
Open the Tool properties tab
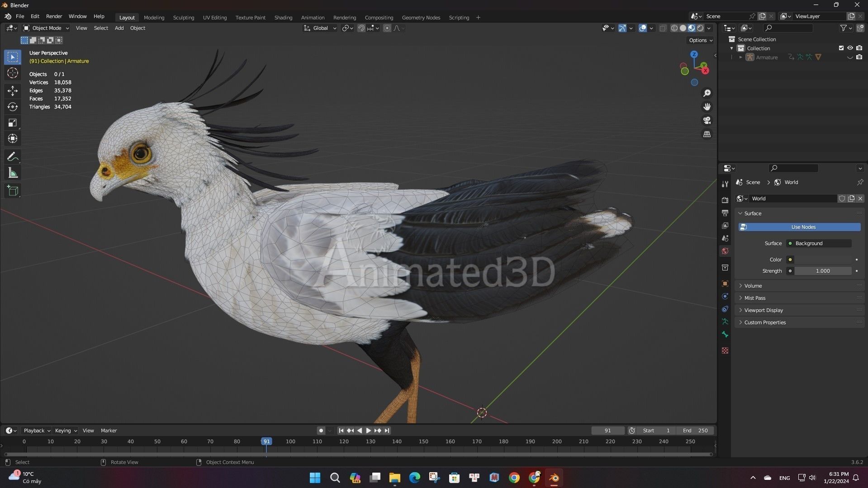click(x=725, y=184)
